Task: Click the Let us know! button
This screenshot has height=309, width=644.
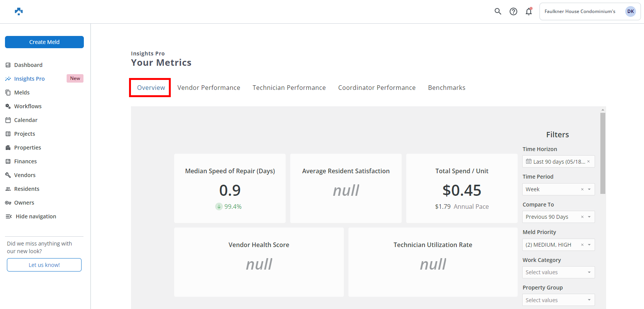Action: (44, 265)
